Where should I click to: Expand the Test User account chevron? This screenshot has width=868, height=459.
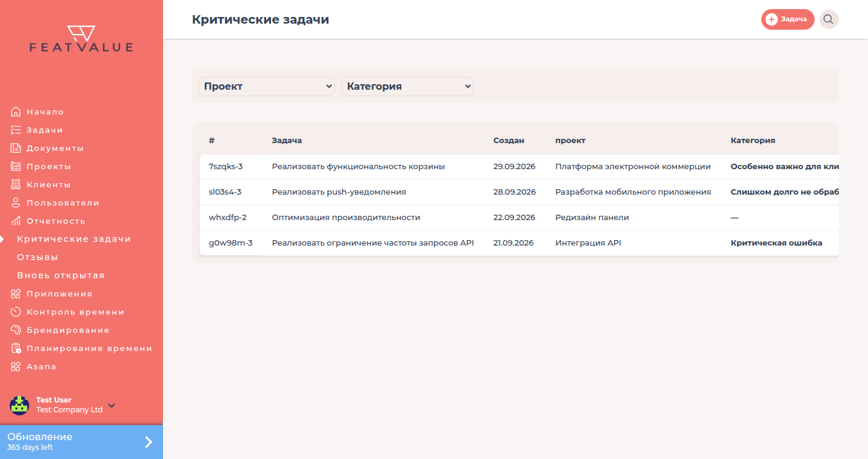coord(112,406)
